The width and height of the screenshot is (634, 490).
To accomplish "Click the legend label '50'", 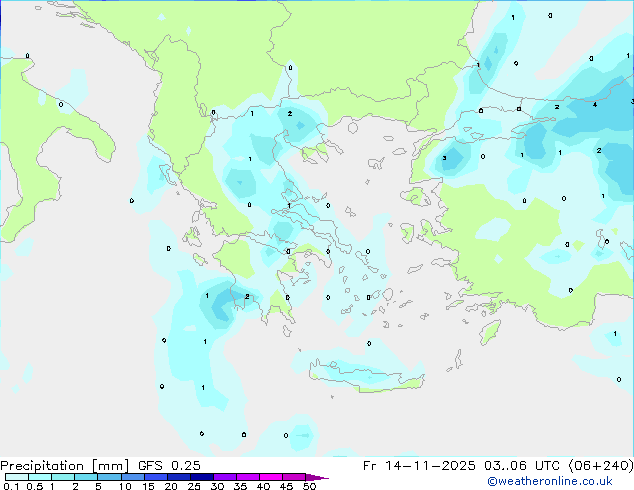I will click(x=310, y=486).
